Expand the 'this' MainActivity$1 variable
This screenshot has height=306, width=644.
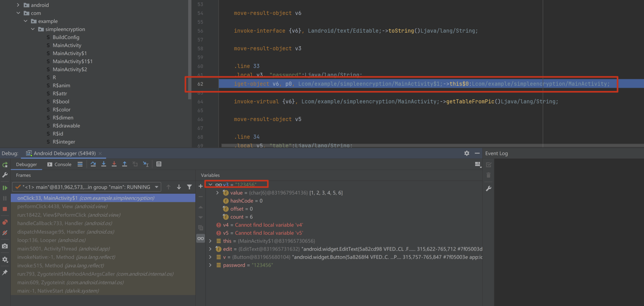pos(210,241)
